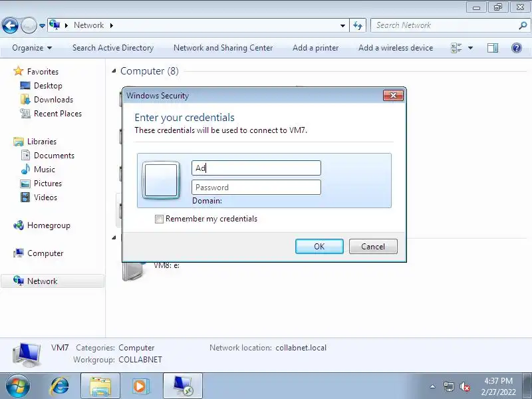Click the VM7 computer icon in details pane
The height and width of the screenshot is (399, 532).
coord(27,355)
